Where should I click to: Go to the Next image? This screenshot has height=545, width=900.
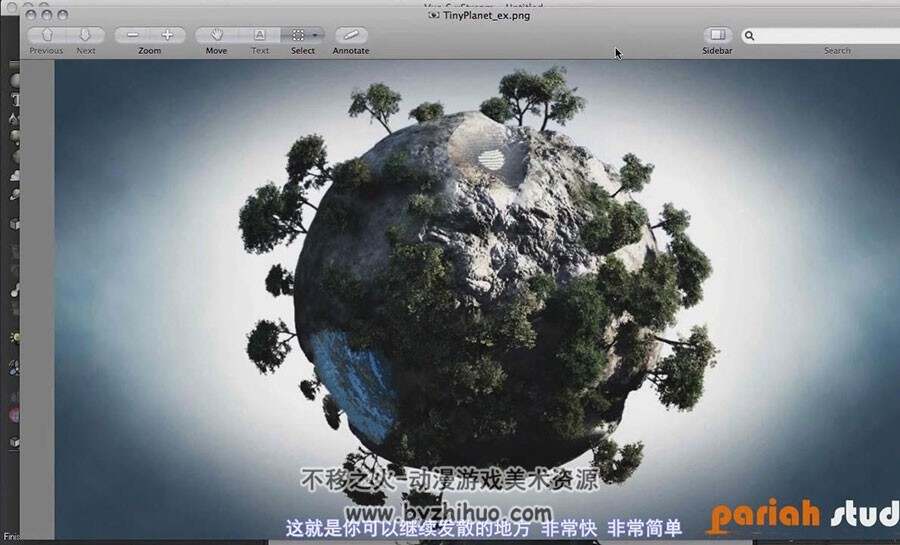pyautogui.click(x=85, y=35)
